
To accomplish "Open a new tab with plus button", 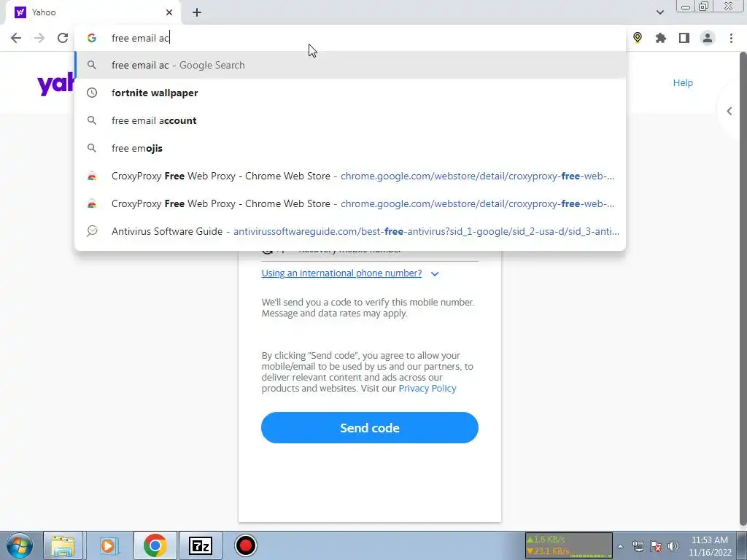I will 197,12.
